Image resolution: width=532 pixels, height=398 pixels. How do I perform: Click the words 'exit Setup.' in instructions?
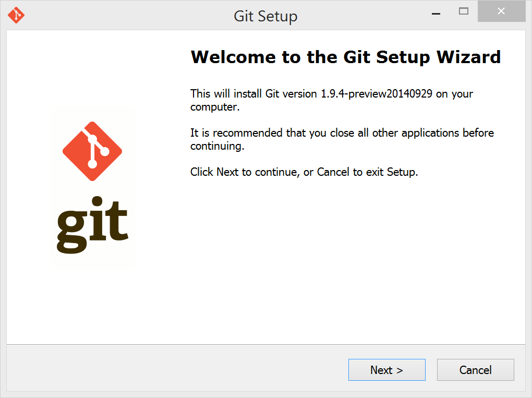click(392, 172)
